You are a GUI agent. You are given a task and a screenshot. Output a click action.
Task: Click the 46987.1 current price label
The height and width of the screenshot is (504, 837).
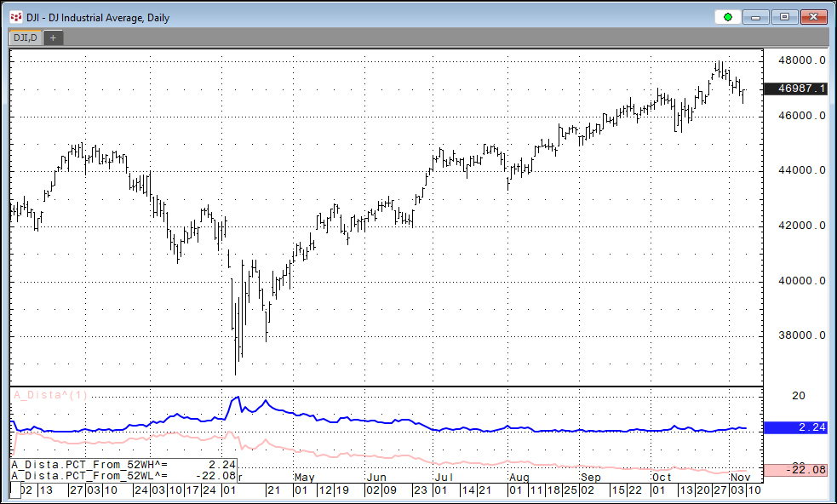(x=796, y=89)
